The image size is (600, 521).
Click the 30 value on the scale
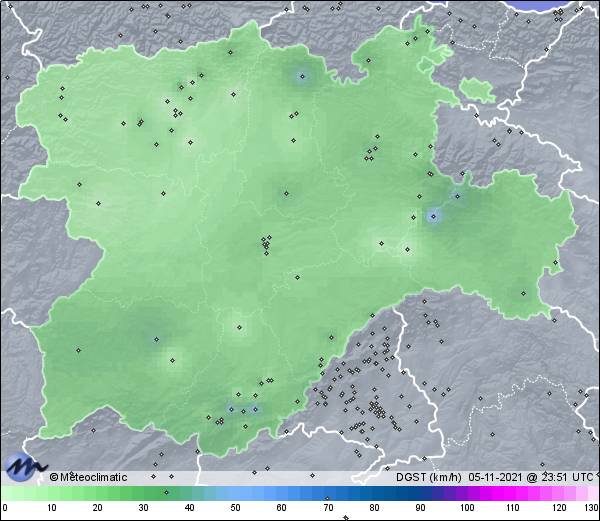[143, 508]
